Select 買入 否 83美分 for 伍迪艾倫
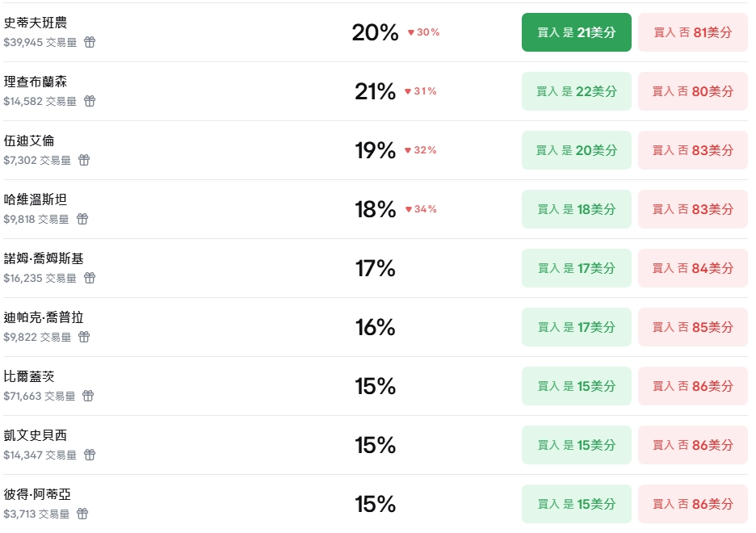The image size is (756, 533). [692, 150]
